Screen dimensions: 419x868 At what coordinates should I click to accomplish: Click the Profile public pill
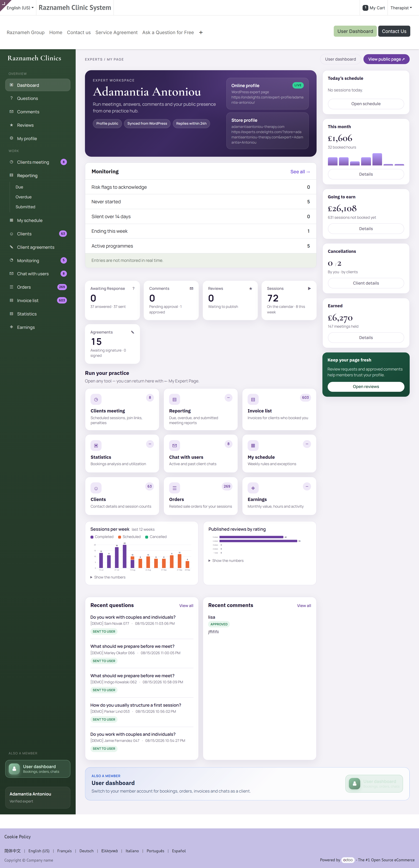107,123
